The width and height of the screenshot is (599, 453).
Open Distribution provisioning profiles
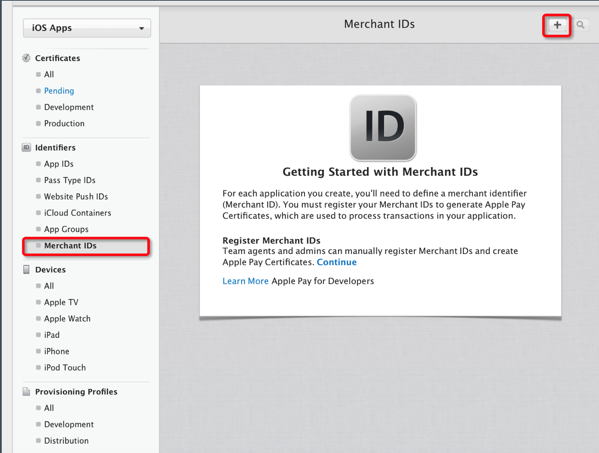(66, 441)
